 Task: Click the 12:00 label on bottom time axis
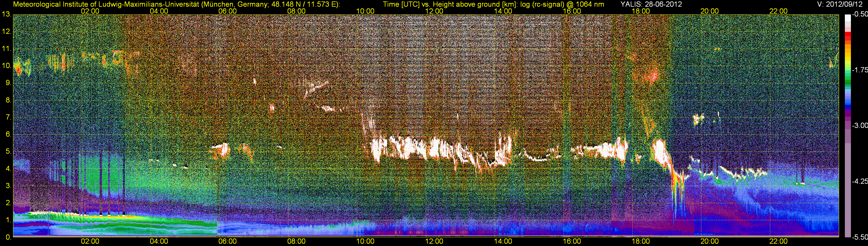pos(434,242)
